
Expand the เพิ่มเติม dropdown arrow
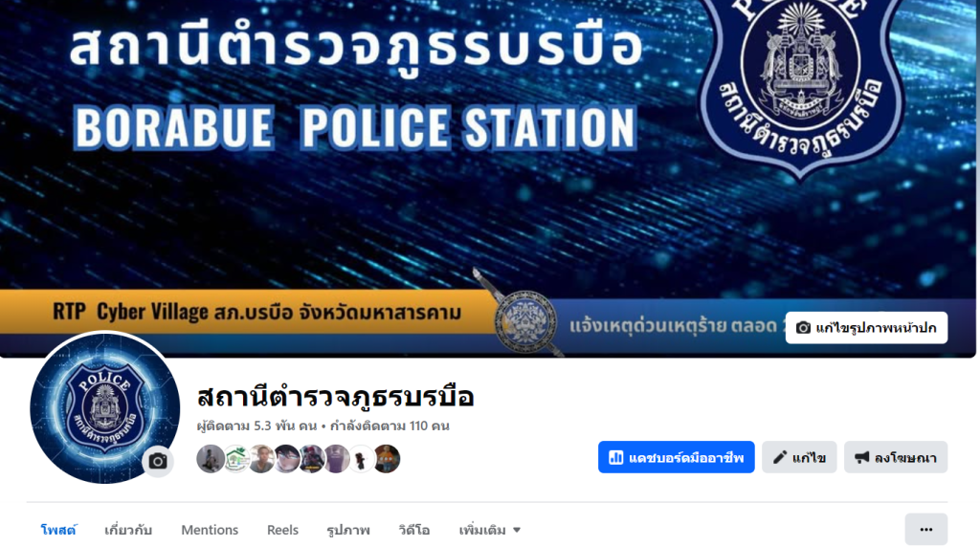(517, 531)
